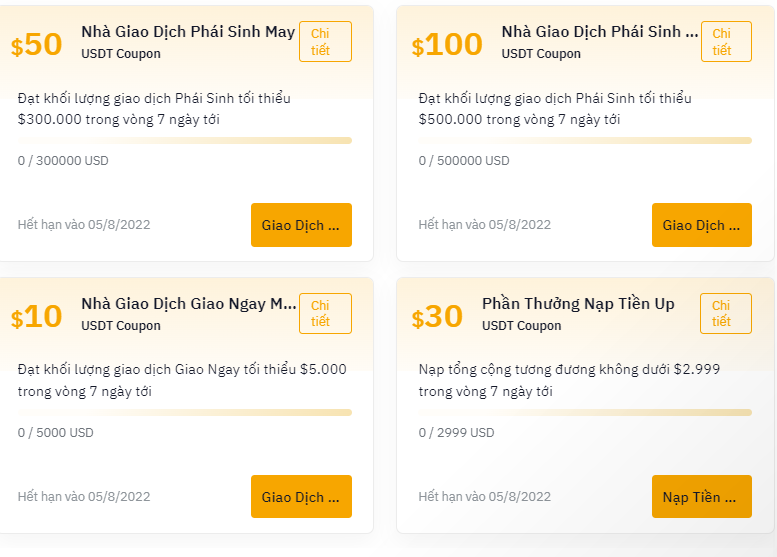Image resolution: width=777 pixels, height=557 pixels.
Task: Click the 2999 USD progress bar
Action: 585,412
